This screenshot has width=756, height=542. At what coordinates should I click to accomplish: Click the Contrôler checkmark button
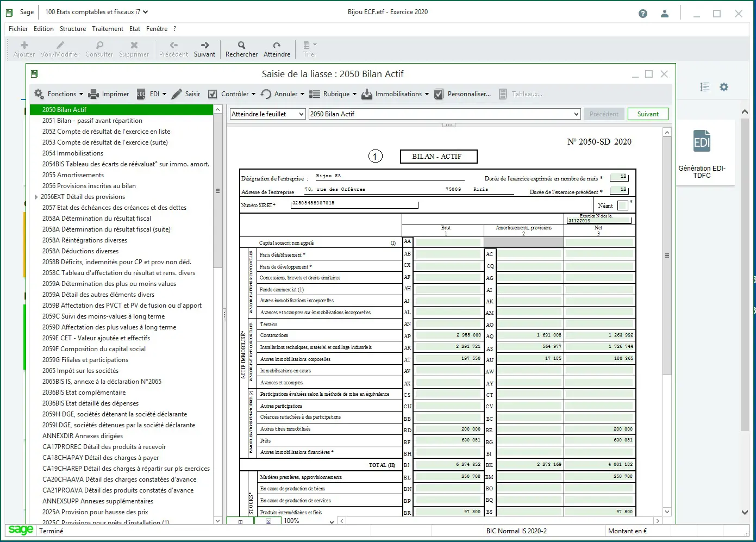click(x=213, y=94)
